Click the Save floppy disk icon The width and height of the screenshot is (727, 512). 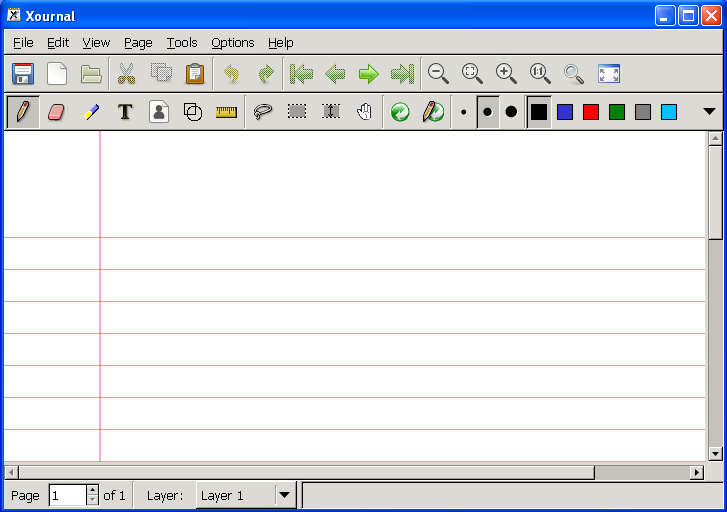click(23, 74)
